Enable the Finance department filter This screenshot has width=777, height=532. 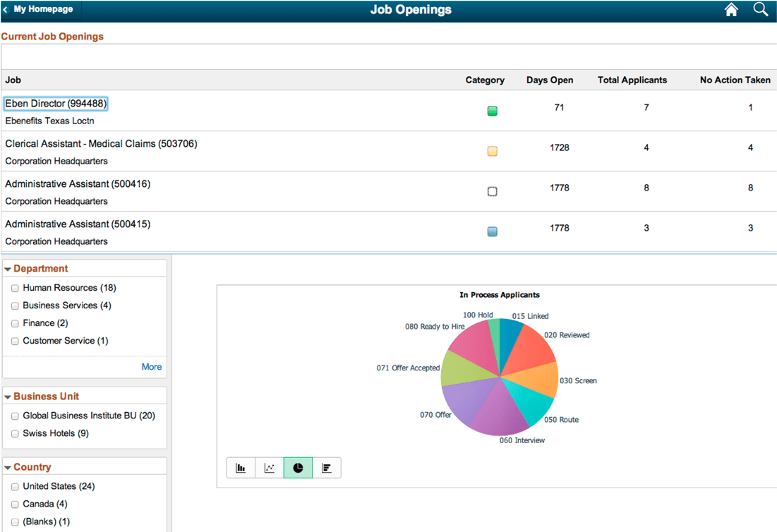click(x=15, y=323)
